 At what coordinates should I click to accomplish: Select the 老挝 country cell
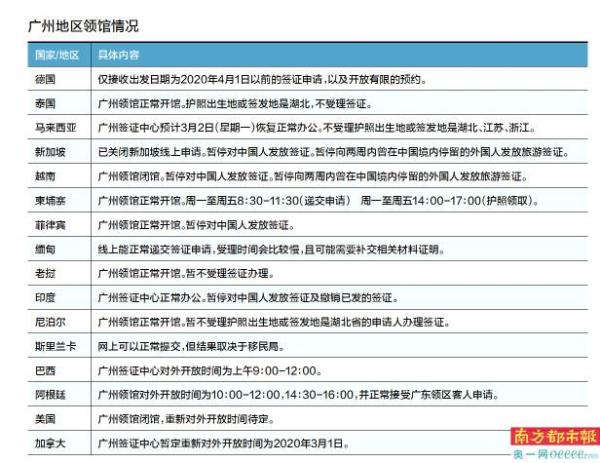(47, 273)
